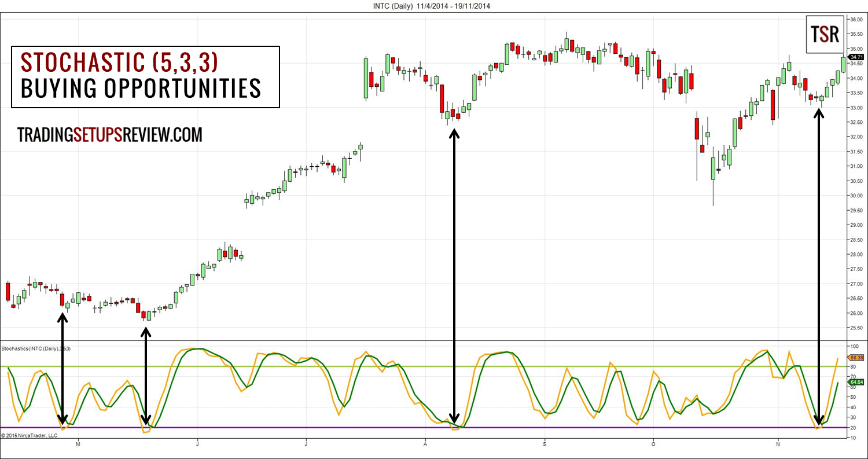Open the TRADINGSETUPSREVIEW.COM link
The height and width of the screenshot is (459, 868).
click(x=110, y=135)
